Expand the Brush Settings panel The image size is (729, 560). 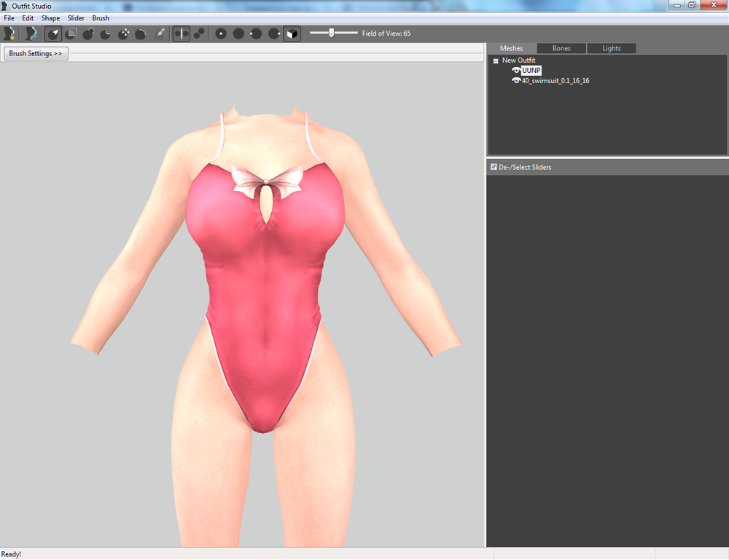point(36,53)
